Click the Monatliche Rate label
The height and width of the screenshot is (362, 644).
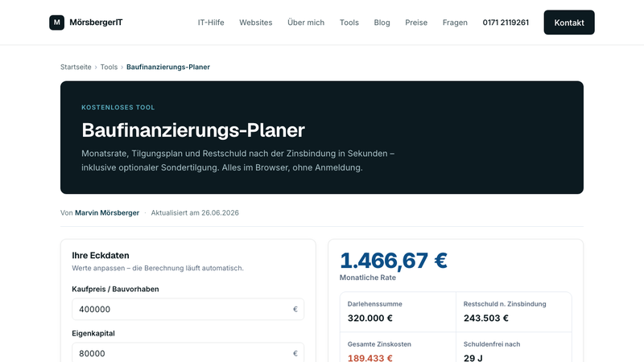[x=368, y=278]
